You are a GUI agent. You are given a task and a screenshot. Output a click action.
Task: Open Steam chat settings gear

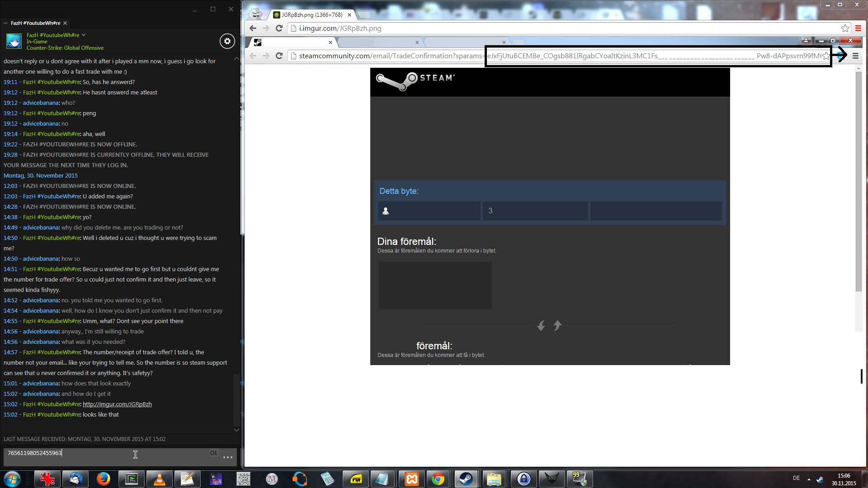pos(227,41)
